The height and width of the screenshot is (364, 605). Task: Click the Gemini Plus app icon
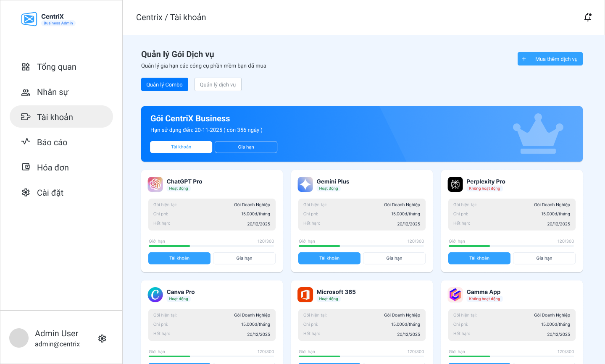[305, 184]
